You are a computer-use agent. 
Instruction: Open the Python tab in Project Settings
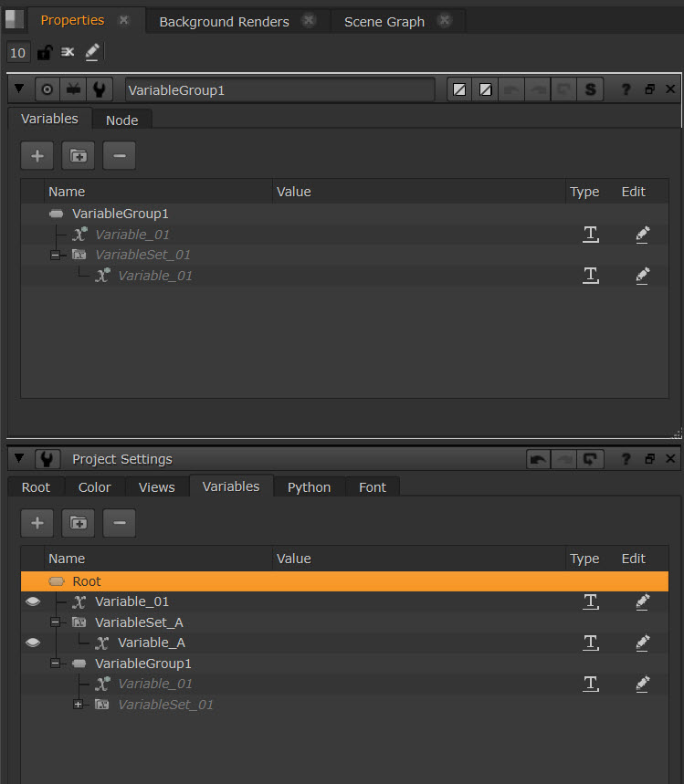[x=309, y=487]
